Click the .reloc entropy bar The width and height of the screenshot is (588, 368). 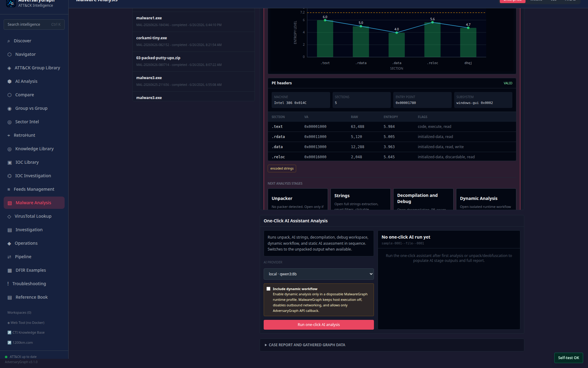tap(432, 40)
